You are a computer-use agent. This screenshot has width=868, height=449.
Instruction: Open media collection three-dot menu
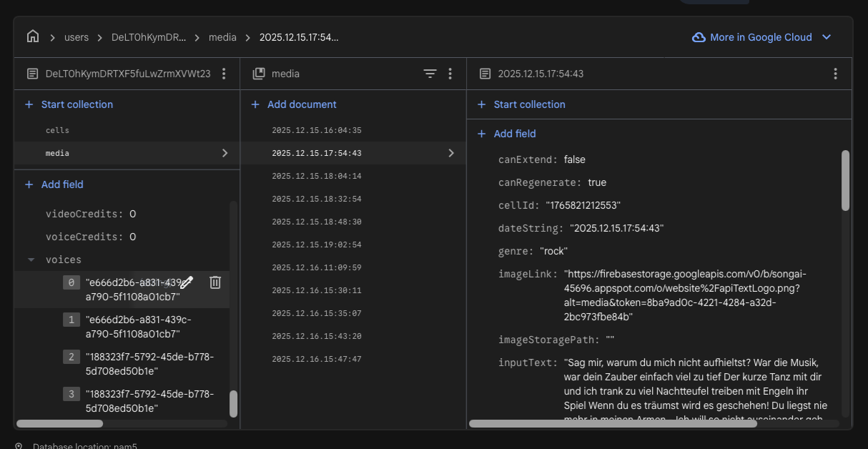coord(450,74)
